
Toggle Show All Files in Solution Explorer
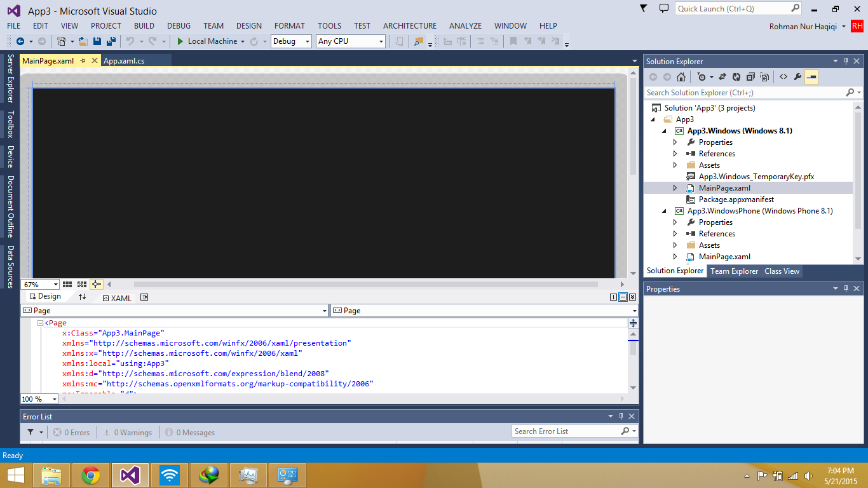coord(764,77)
